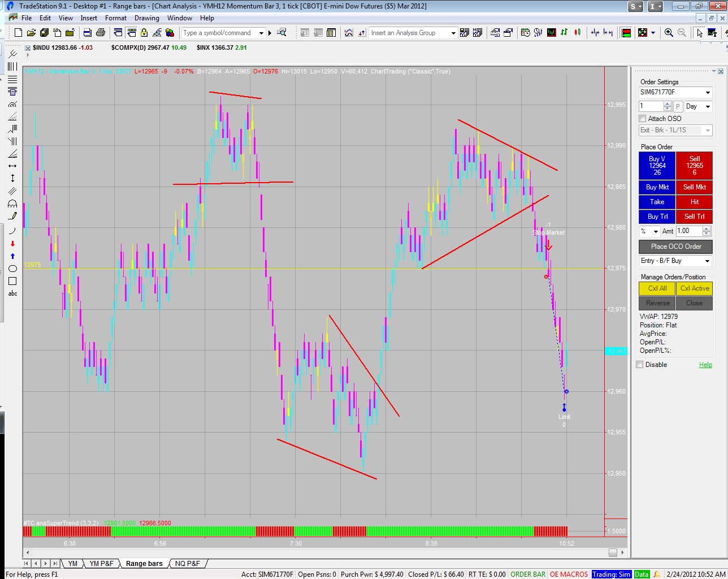Select the rectangle drawing tool

tap(12, 281)
